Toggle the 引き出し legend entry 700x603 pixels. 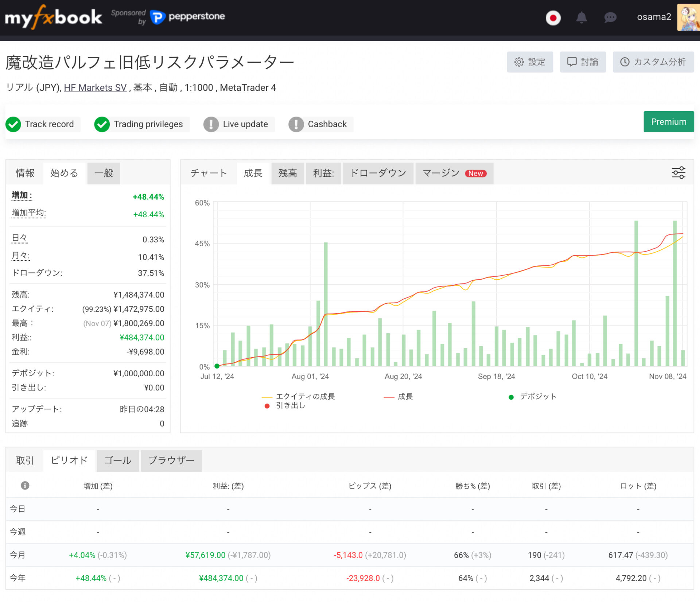[x=285, y=405]
